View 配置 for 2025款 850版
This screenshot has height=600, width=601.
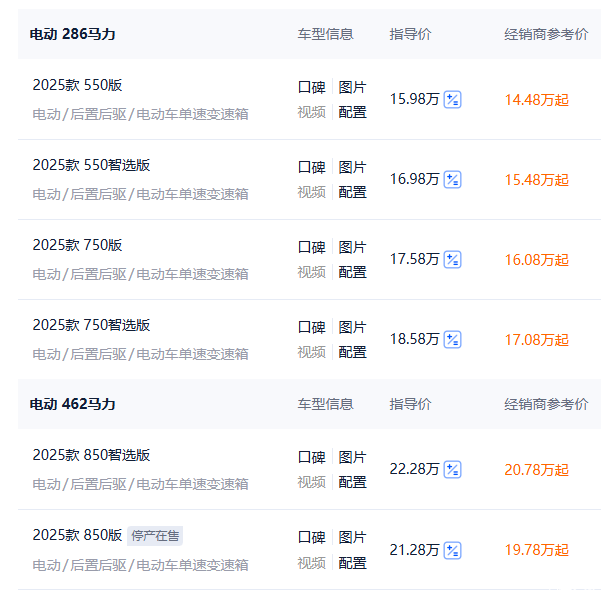click(x=352, y=563)
